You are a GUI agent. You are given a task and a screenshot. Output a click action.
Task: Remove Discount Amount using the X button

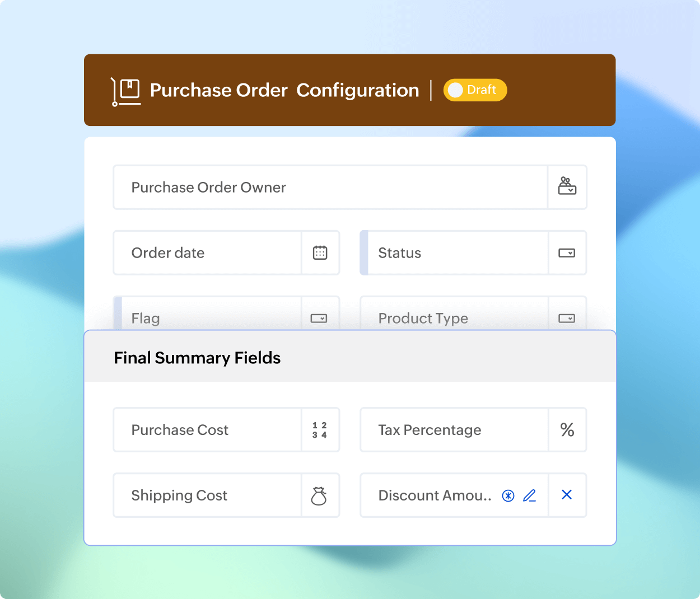(x=567, y=495)
